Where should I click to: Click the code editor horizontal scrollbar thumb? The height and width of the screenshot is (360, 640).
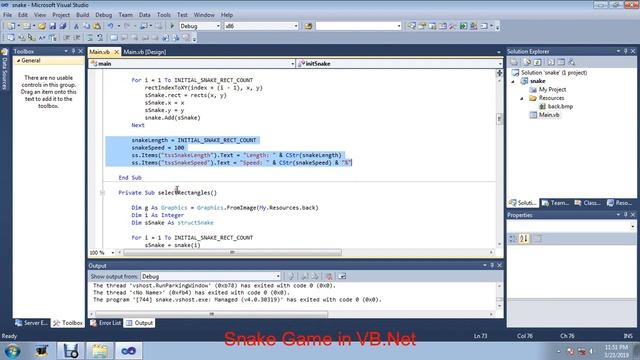(x=232, y=253)
